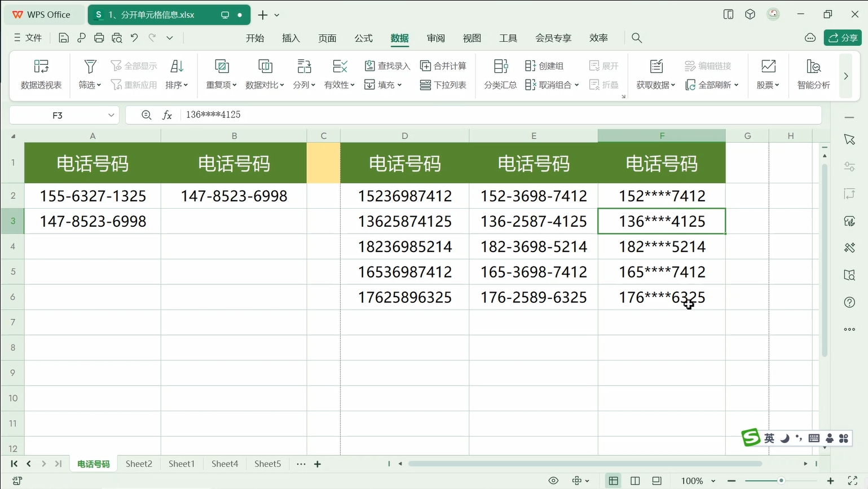Screen dimensions: 868x489
Task: Click the 股票 stocks tool
Action: (768, 74)
